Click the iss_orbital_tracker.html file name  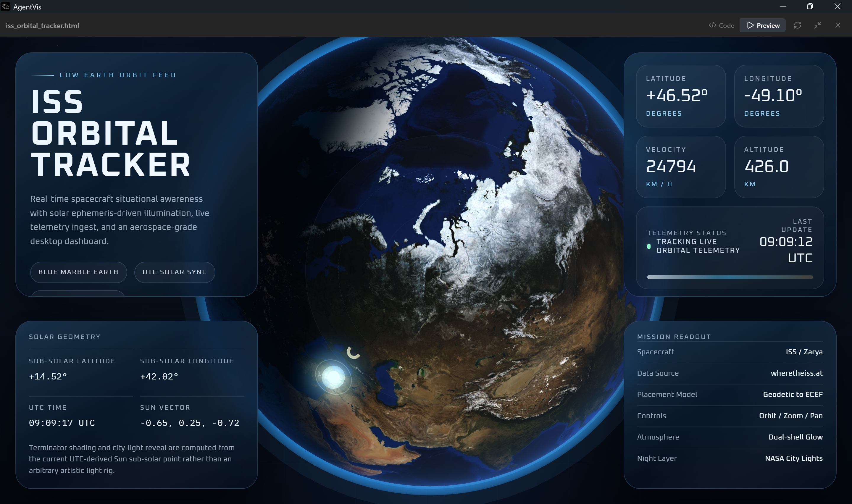(x=42, y=25)
